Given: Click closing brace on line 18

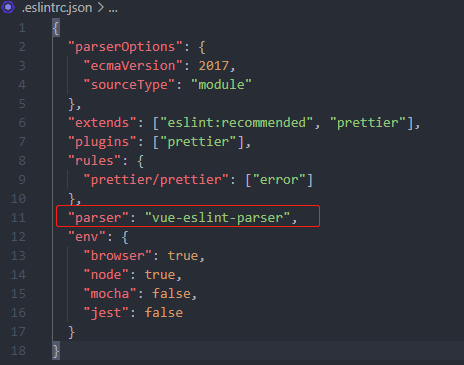Looking at the screenshot, I should (x=56, y=351).
